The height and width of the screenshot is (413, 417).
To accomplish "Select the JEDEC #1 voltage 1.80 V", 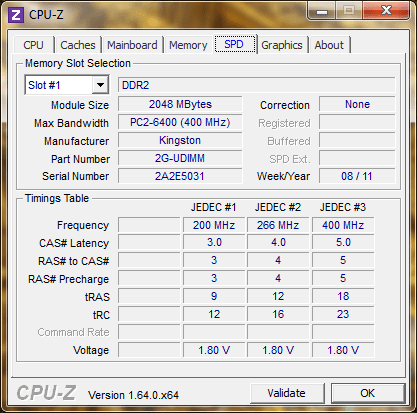I will click(214, 350).
